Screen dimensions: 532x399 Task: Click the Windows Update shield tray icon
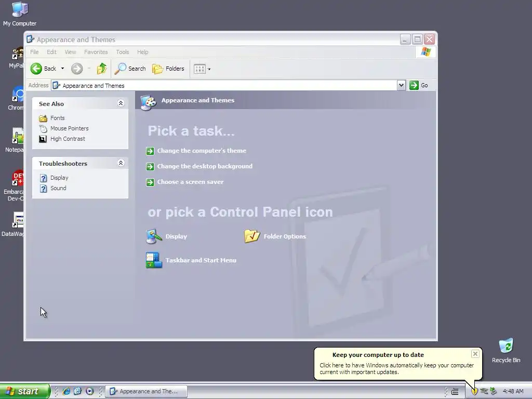[x=474, y=392]
